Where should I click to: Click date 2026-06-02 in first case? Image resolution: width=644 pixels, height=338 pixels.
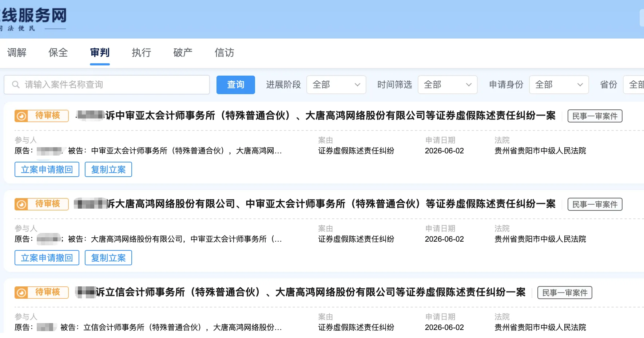click(x=444, y=151)
